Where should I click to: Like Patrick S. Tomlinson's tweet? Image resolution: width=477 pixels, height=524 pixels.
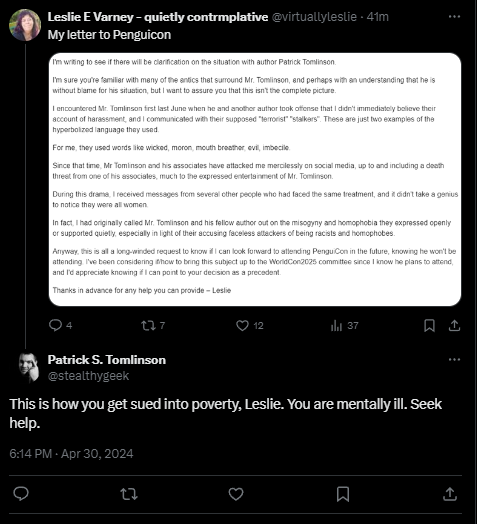click(236, 494)
